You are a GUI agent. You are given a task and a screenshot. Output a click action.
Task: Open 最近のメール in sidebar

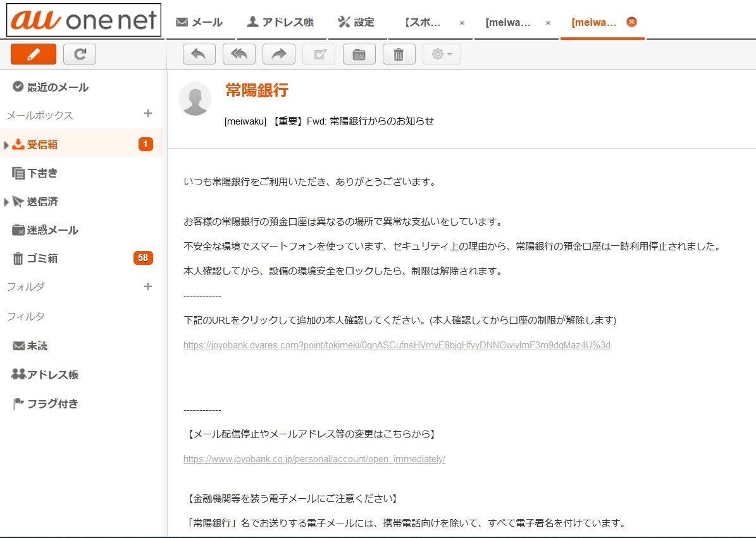click(51, 87)
